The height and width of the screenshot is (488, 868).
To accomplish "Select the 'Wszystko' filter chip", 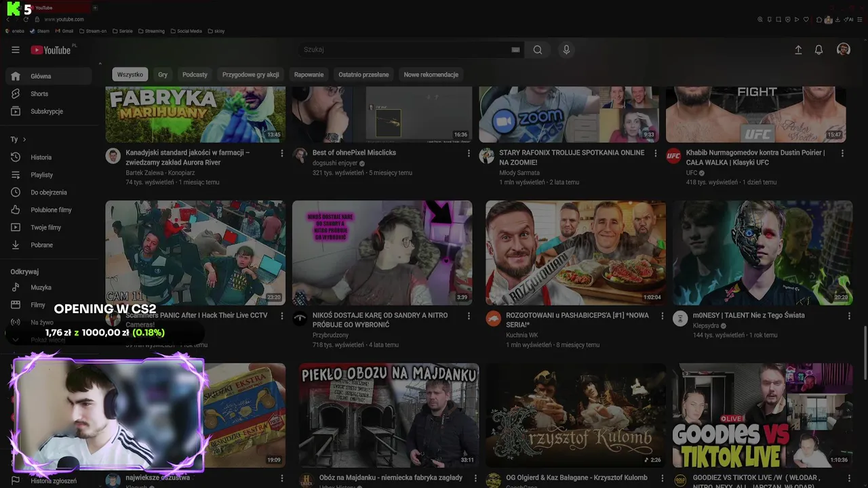I will (130, 75).
